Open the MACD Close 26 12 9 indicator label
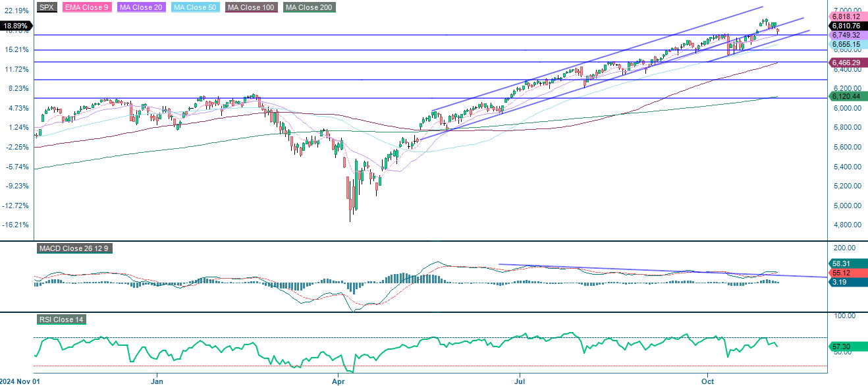 (73, 249)
